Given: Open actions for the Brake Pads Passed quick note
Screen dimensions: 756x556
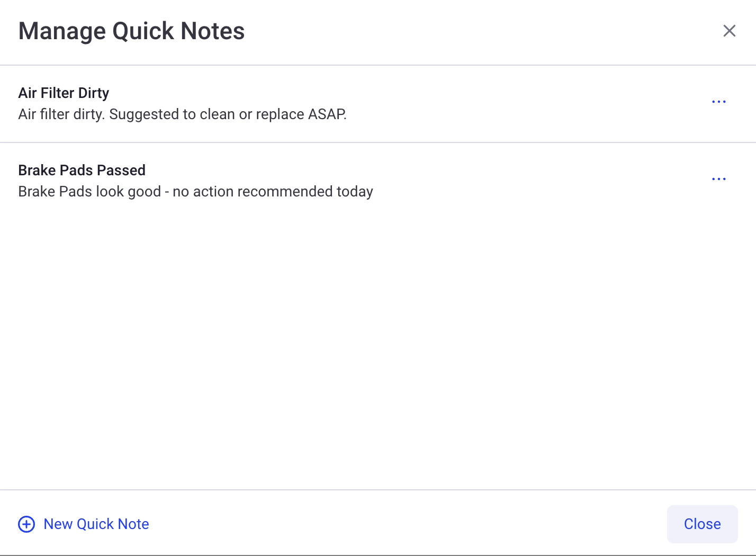Looking at the screenshot, I should click(x=718, y=179).
